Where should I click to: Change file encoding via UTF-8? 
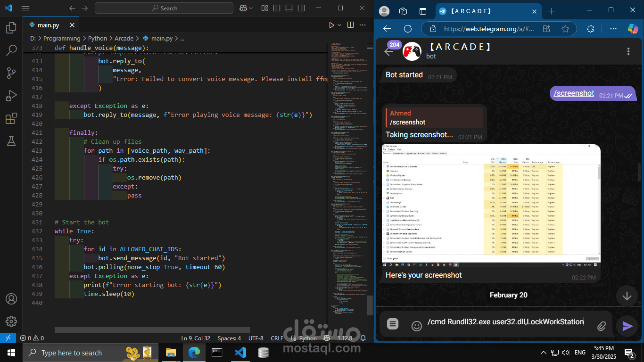[x=256, y=338]
